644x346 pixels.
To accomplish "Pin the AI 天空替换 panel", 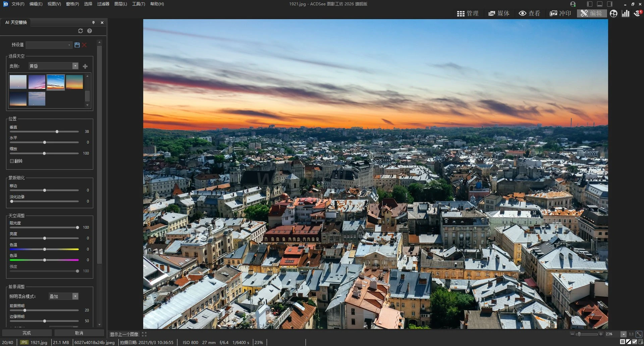I will [93, 22].
